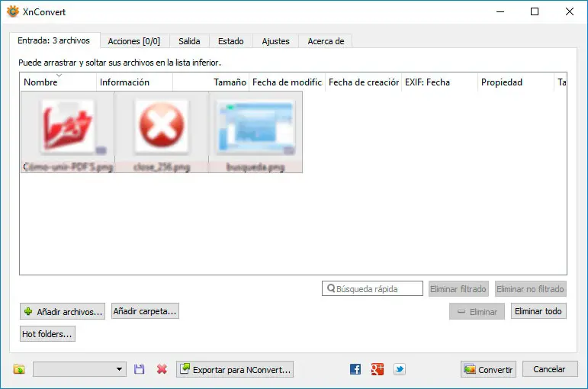The image size is (588, 389).
Task: Open the load script folder icon
Action: 19,369
